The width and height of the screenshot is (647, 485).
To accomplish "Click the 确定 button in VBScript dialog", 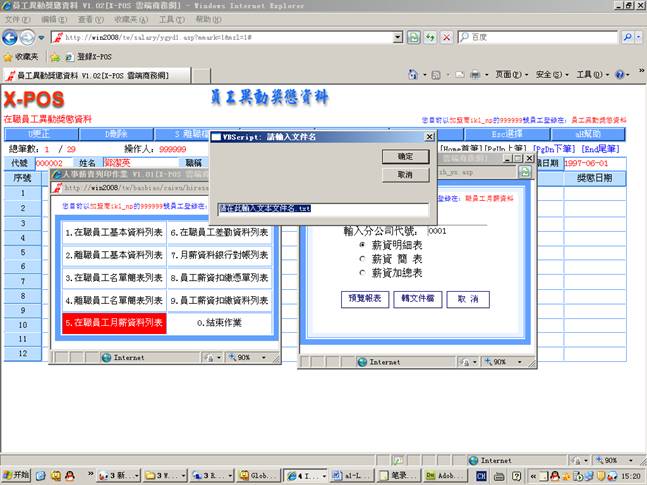I will tap(405, 157).
